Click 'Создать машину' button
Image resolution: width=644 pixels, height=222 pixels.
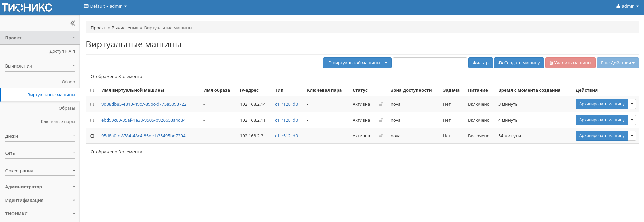tap(519, 63)
